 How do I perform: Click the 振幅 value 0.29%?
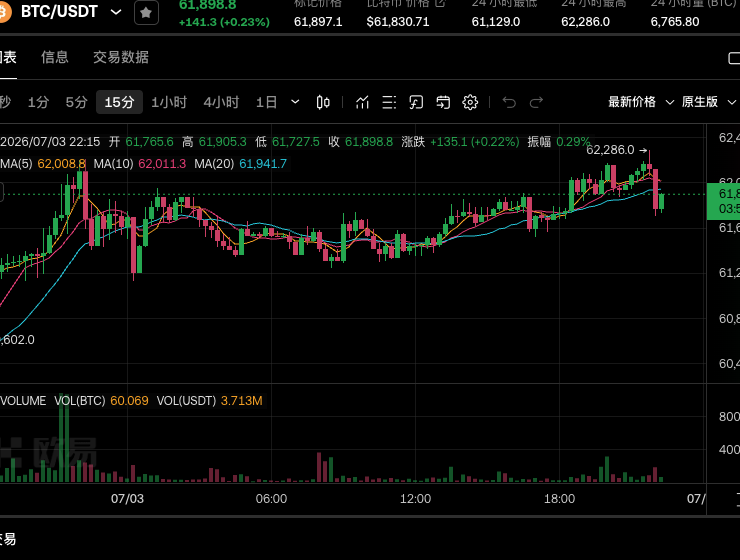[573, 142]
